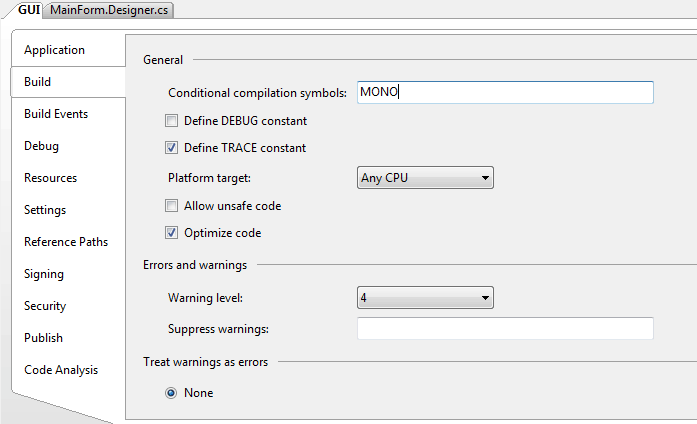Viewport: 697px width, 424px height.
Task: Click the Suppress warnings text field
Action: pos(505,329)
